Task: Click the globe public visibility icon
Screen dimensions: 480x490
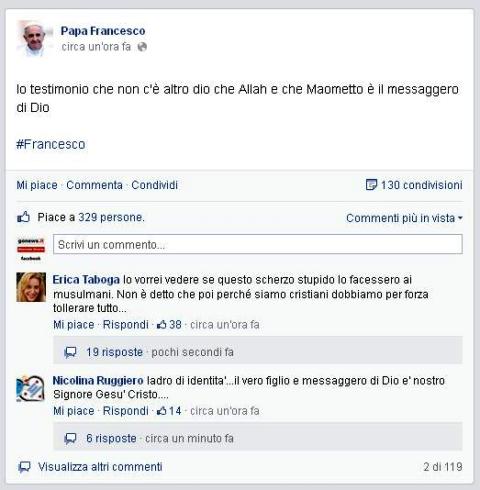Action: click(142, 47)
